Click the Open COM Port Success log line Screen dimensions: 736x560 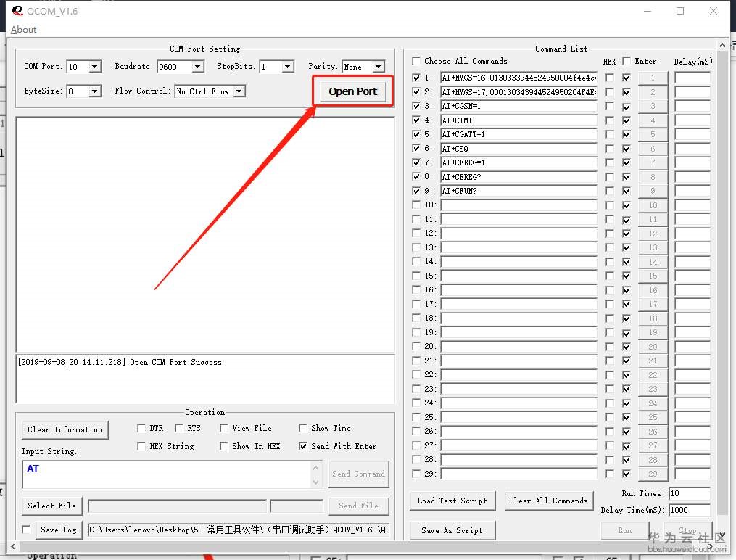120,362
